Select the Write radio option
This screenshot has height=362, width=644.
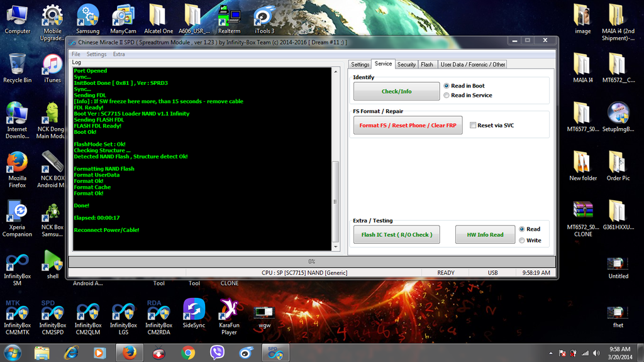(522, 240)
